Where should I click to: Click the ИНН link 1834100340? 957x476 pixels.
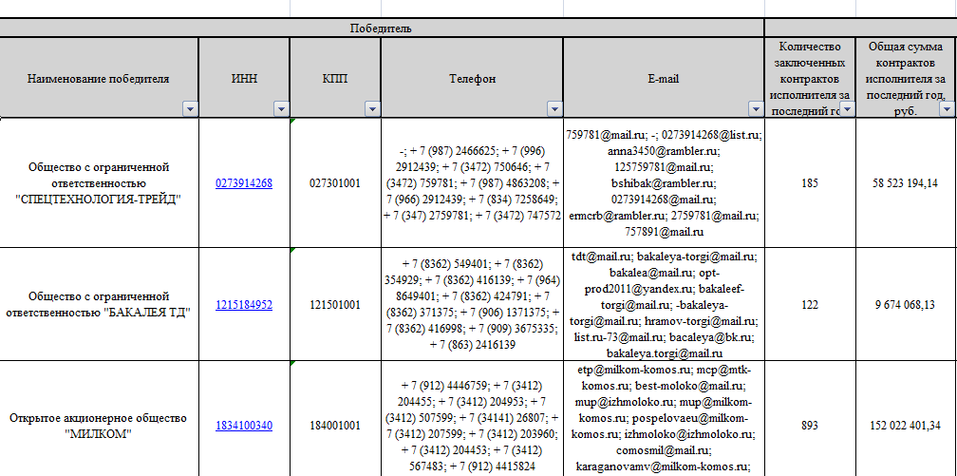tap(243, 426)
